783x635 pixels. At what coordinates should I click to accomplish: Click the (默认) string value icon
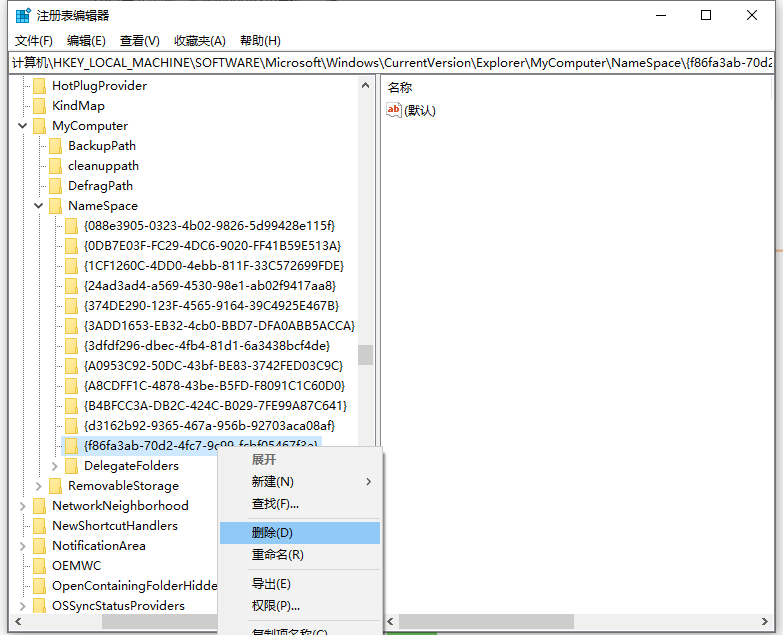pyautogui.click(x=394, y=110)
